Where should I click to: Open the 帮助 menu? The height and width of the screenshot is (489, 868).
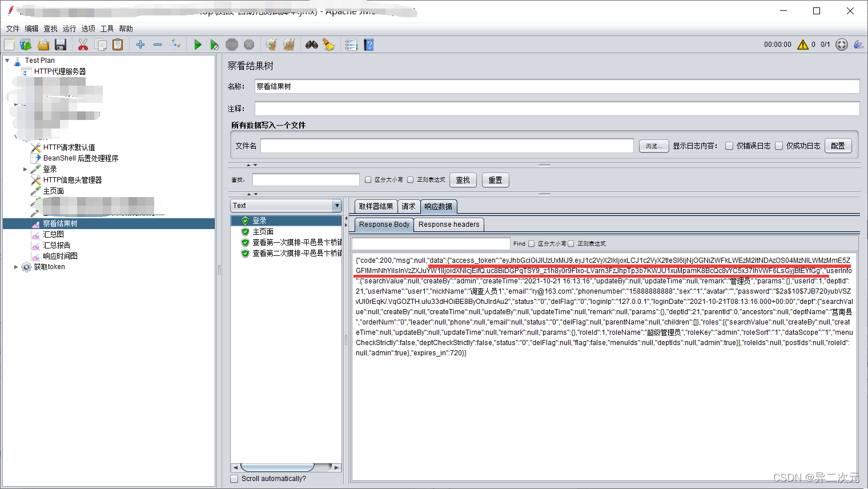126,29
